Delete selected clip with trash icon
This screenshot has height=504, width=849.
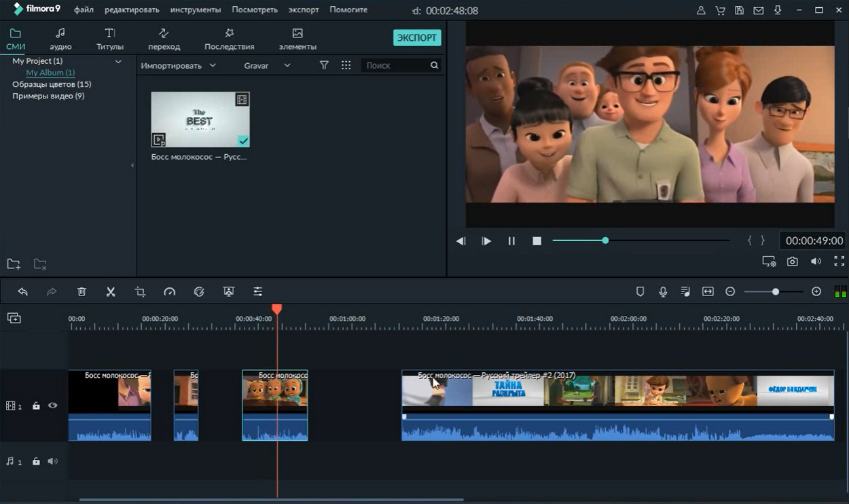(x=82, y=291)
